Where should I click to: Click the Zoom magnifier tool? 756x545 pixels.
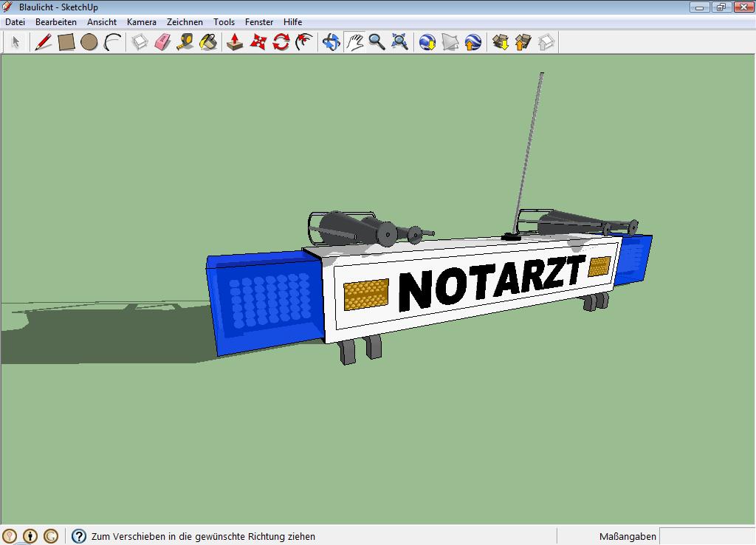tap(377, 42)
